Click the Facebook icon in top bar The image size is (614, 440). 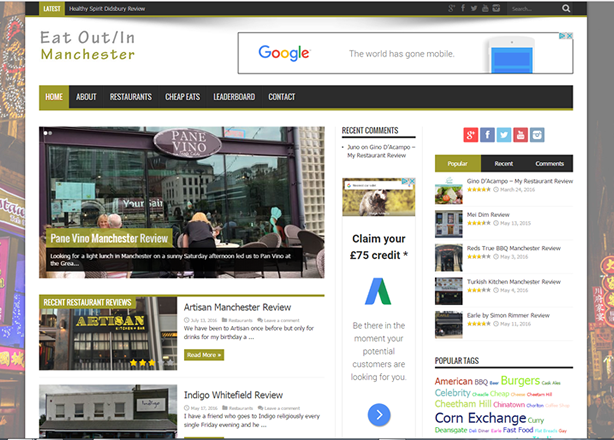[x=463, y=8]
